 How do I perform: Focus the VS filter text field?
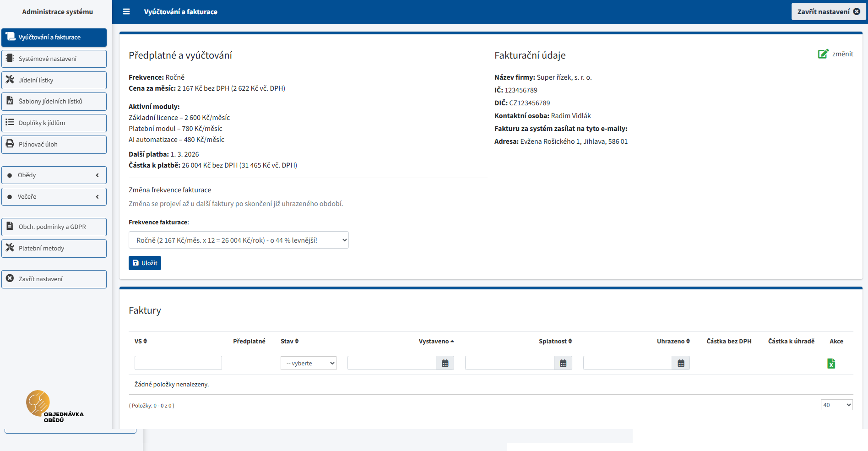(x=178, y=363)
